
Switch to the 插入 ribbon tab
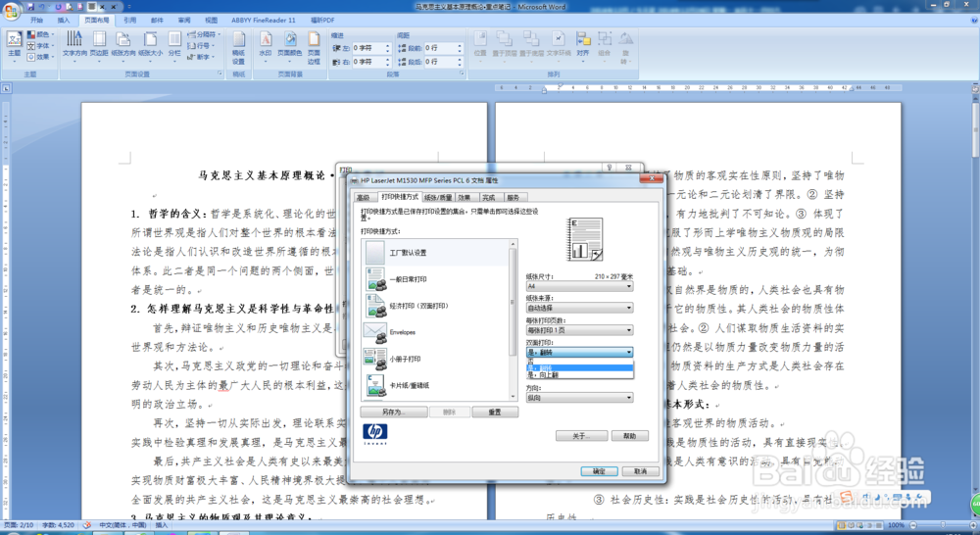pyautogui.click(x=64, y=20)
